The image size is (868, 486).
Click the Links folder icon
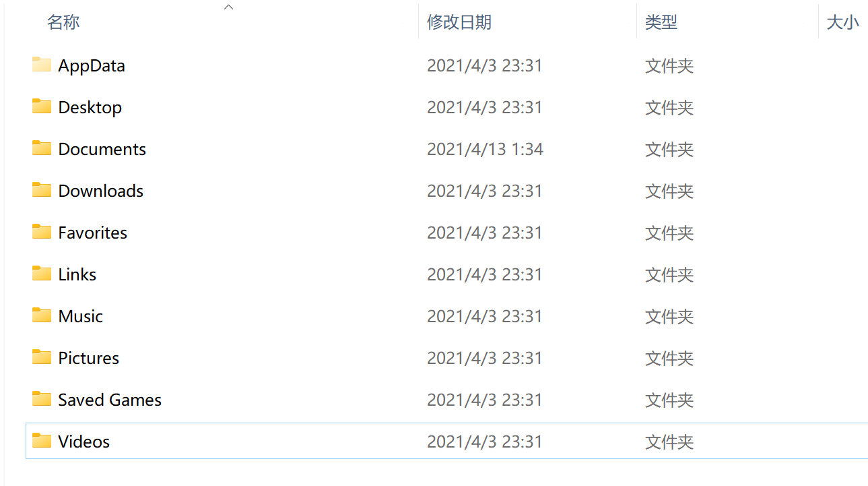[x=42, y=274]
